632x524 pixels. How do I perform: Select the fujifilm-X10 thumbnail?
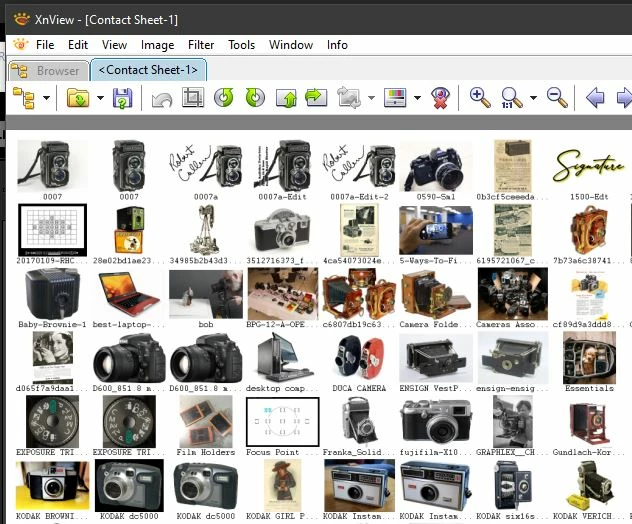[x=436, y=422]
